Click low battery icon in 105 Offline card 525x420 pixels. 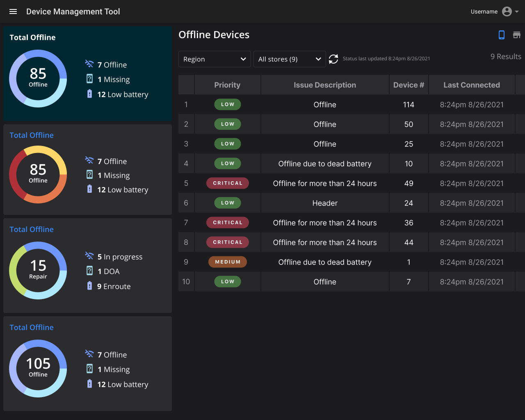point(89,383)
